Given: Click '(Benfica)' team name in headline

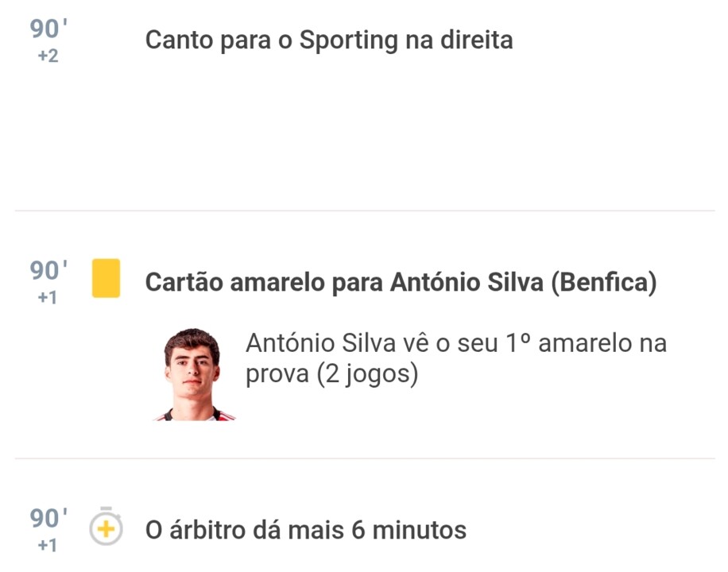Looking at the screenshot, I should point(604,283).
